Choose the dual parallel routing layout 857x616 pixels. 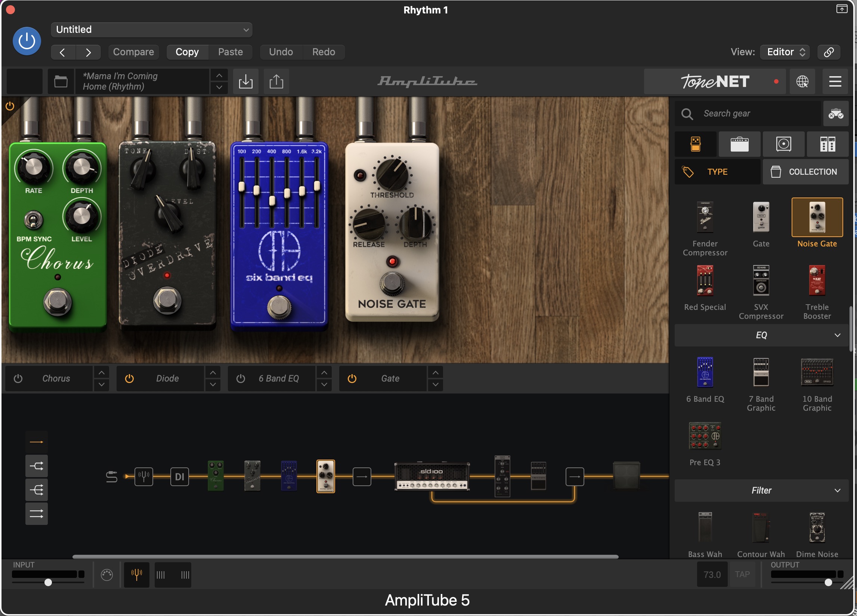click(x=36, y=514)
